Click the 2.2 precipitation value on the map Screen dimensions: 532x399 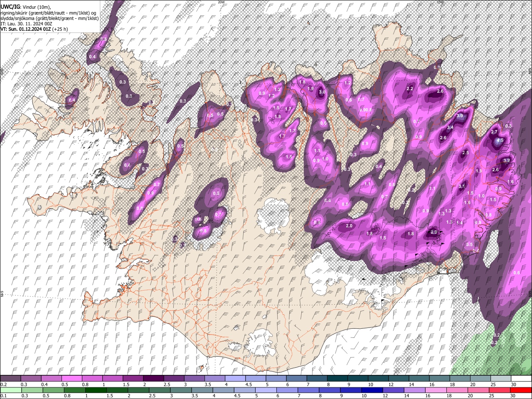tap(410, 89)
